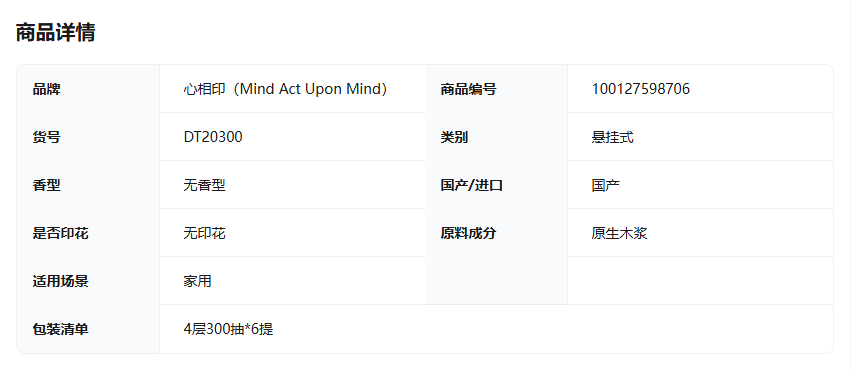Click the 商品详情 heading

(x=55, y=33)
